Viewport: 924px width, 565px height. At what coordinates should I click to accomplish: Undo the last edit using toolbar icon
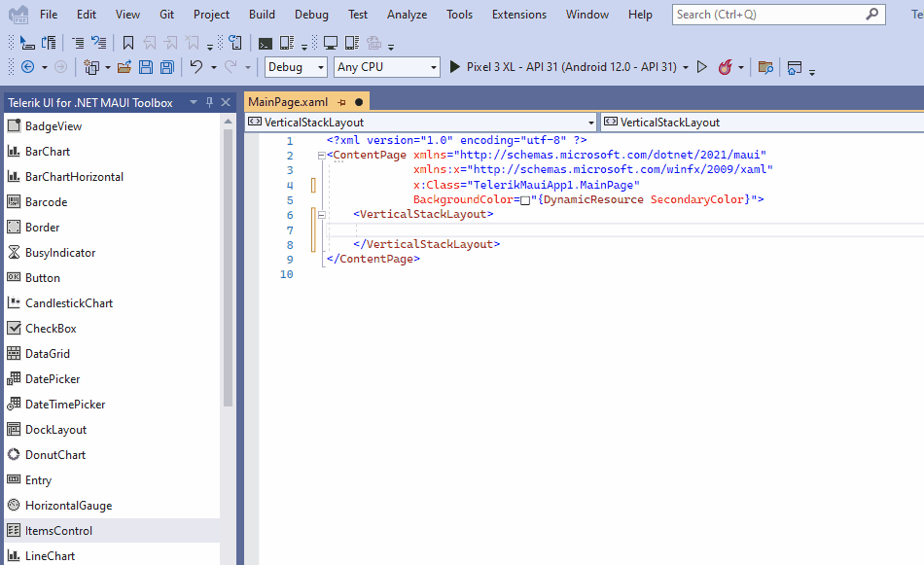pos(195,66)
